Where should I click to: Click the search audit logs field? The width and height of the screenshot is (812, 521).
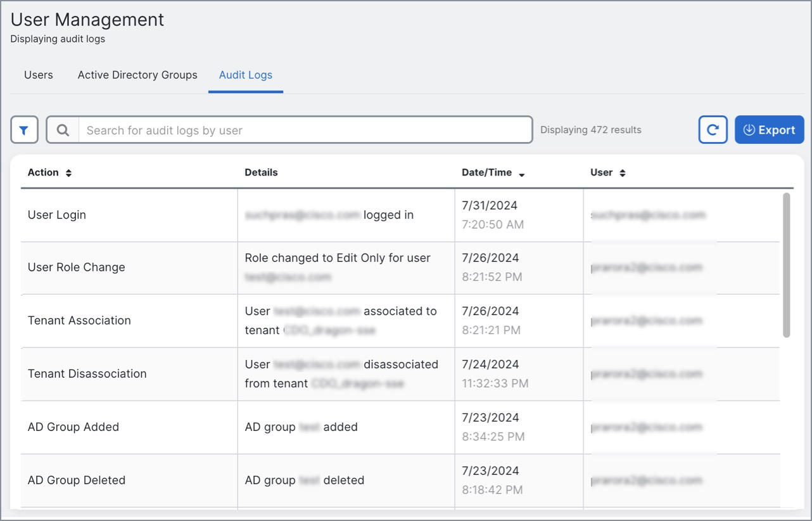tap(304, 130)
